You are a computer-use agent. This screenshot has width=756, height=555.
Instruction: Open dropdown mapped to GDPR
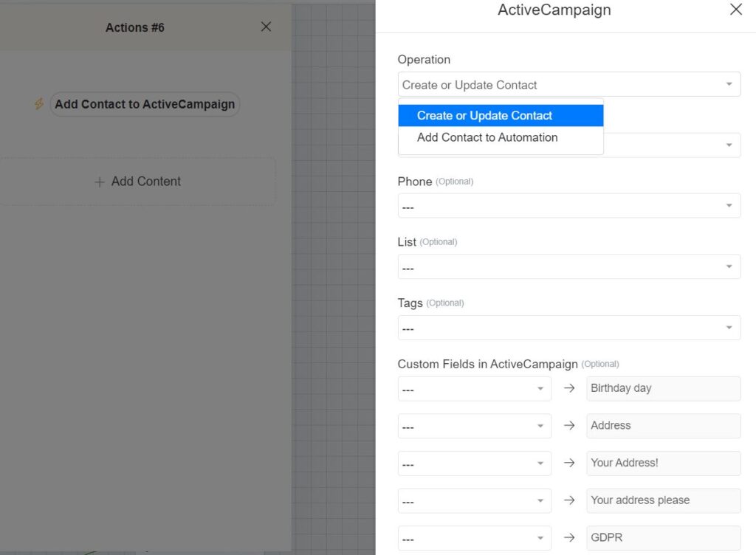pyautogui.click(x=475, y=537)
